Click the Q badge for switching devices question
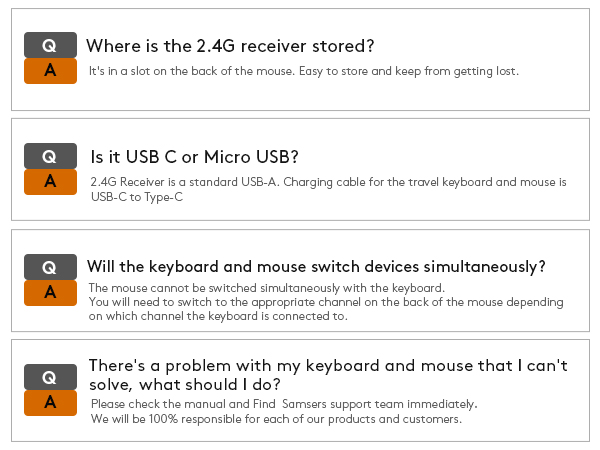Viewport: 600px width, 450px height. pyautogui.click(x=50, y=267)
